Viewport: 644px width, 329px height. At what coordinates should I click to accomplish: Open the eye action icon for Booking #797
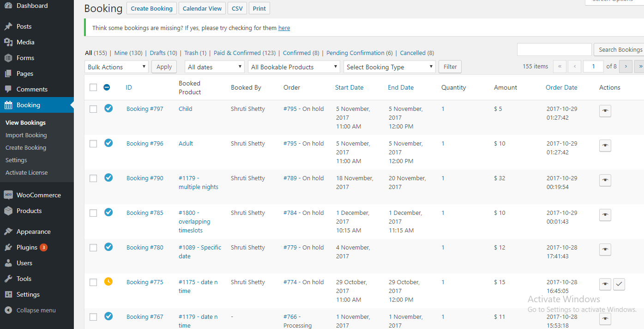(x=605, y=111)
